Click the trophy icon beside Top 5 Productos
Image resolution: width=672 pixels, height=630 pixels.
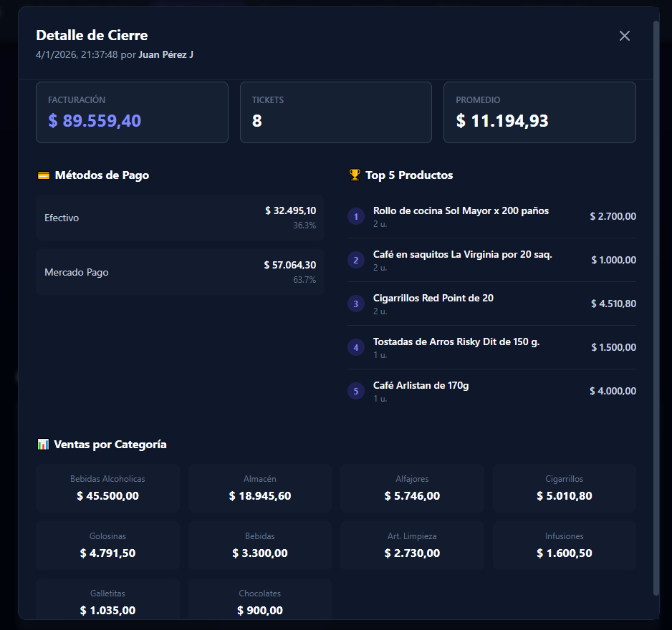point(355,175)
